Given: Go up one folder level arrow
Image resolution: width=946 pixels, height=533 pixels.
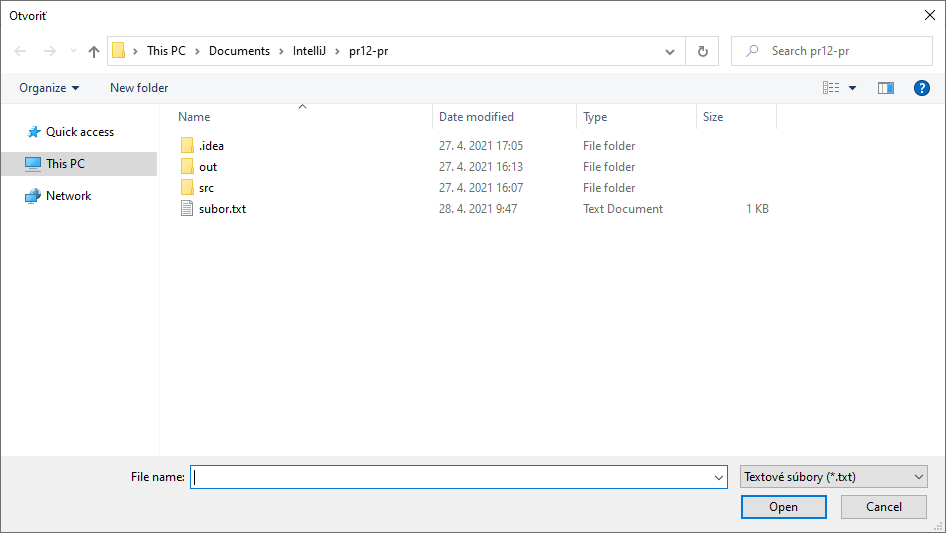Looking at the screenshot, I should (94, 51).
